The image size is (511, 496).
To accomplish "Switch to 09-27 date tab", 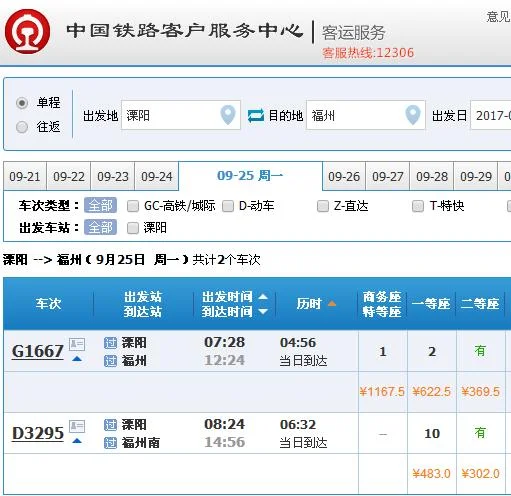I will pyautogui.click(x=388, y=176).
